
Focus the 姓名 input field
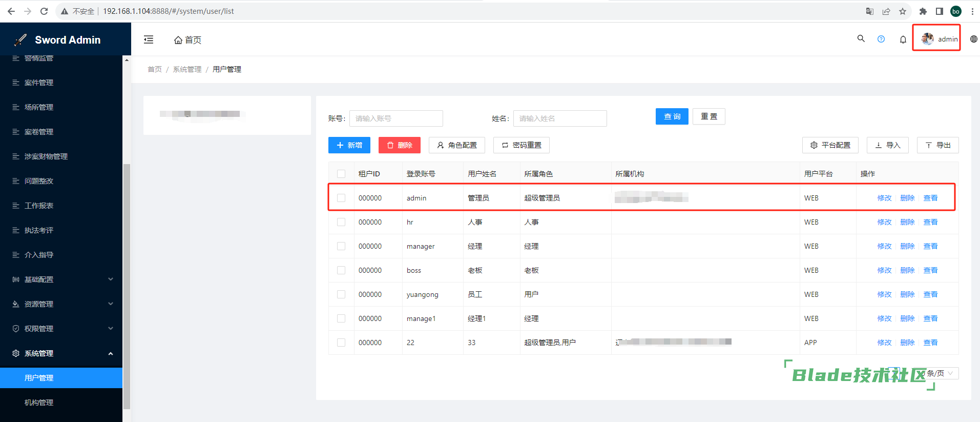560,118
